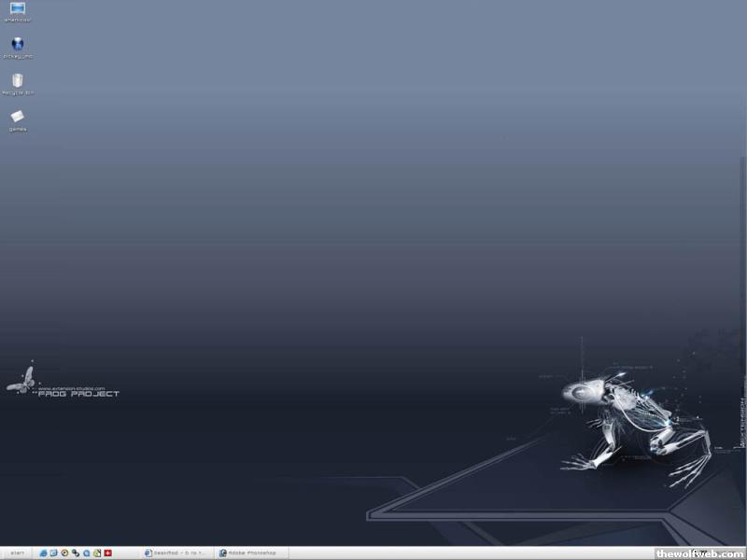Click the fifth blue round quick launch icon
747x560 pixels.
click(87, 553)
